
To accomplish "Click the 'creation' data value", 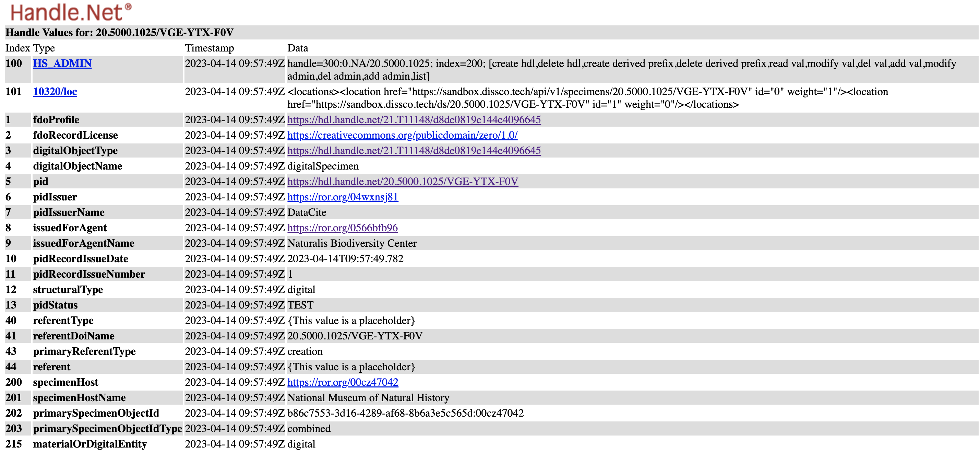I will coord(305,351).
